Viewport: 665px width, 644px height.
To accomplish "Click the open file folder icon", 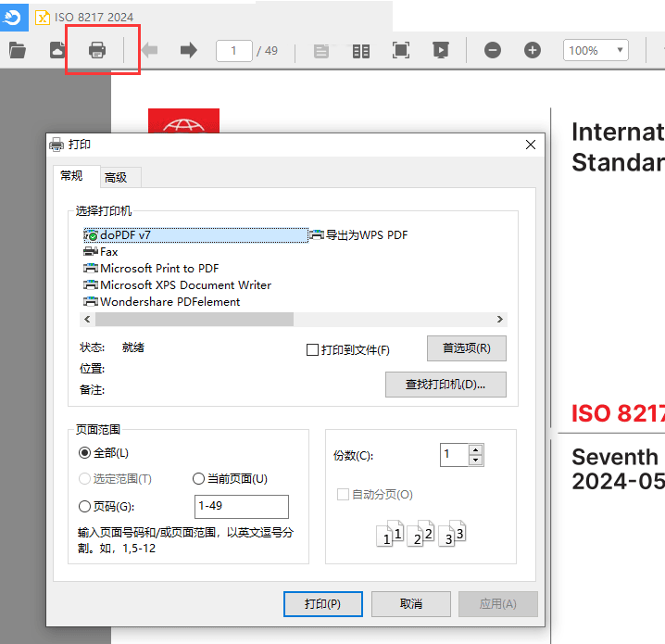I will pyautogui.click(x=17, y=50).
